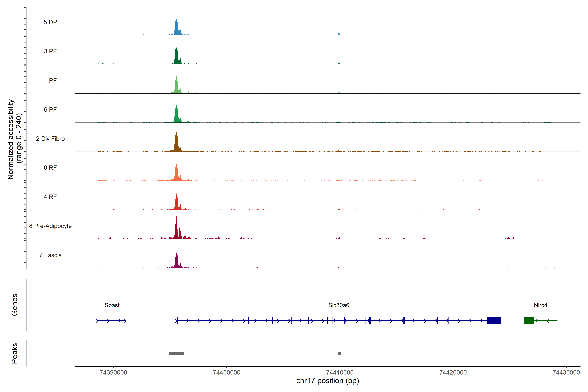The height and width of the screenshot is (392, 588).
Task: Click the orange 0 RF peak
Action: [177, 174]
